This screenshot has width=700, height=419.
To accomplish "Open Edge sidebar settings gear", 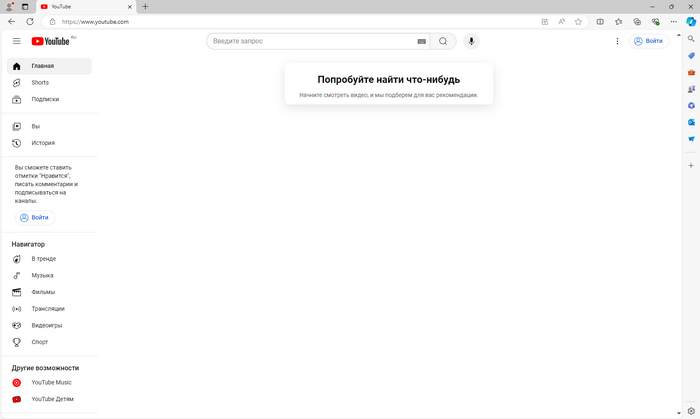I will (691, 411).
